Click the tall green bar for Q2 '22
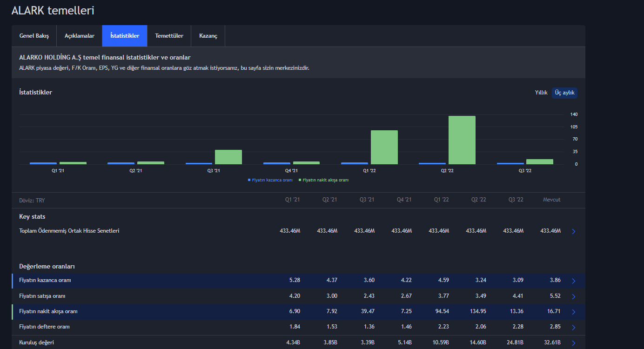 462,140
